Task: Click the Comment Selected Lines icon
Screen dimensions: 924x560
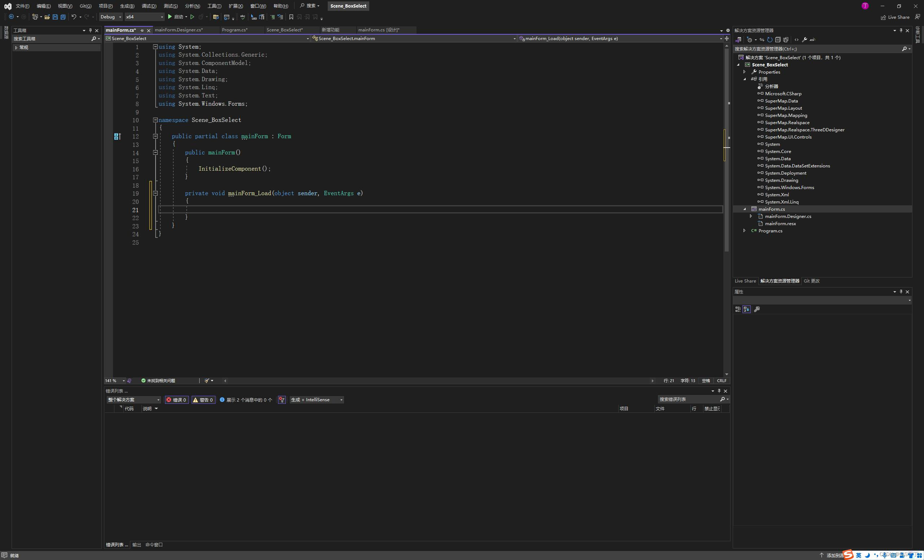Action: coord(272,17)
